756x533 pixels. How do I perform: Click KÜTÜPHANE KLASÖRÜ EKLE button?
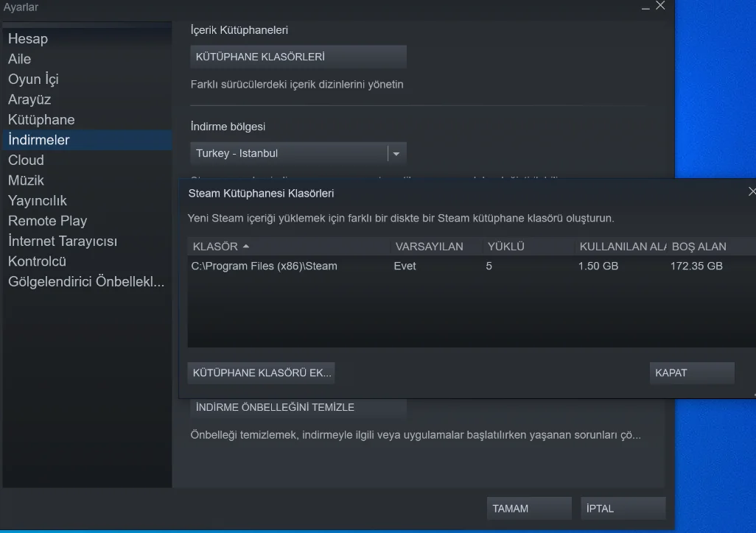point(262,373)
